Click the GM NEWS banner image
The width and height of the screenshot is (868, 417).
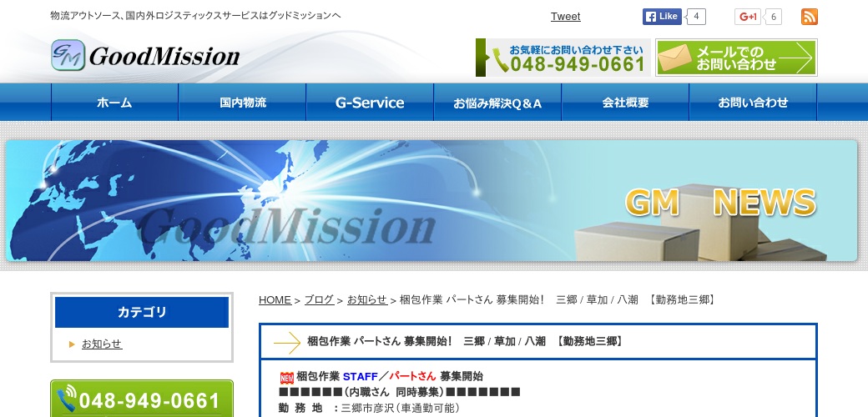click(x=431, y=201)
